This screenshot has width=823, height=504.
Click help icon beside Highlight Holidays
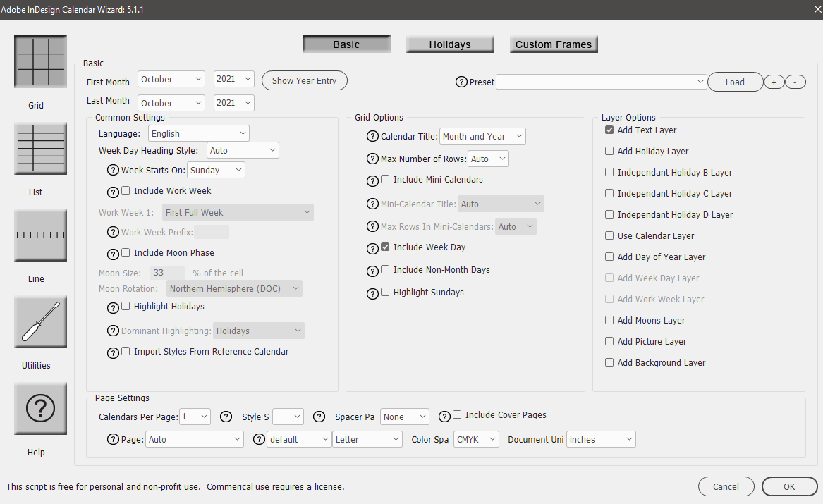(x=113, y=308)
